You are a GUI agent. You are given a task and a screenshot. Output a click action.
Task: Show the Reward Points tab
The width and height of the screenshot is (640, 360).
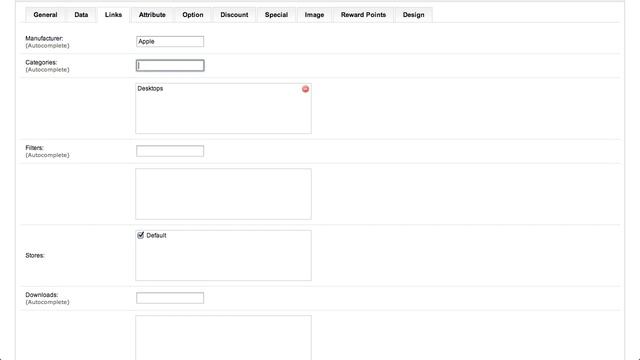(363, 15)
